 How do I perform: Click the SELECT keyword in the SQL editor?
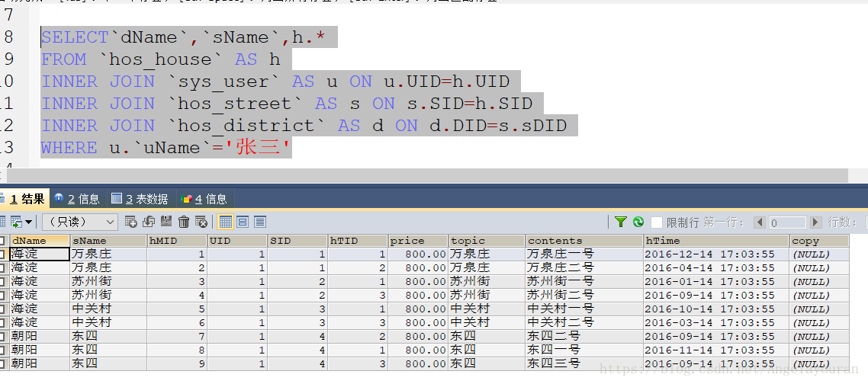(x=76, y=37)
